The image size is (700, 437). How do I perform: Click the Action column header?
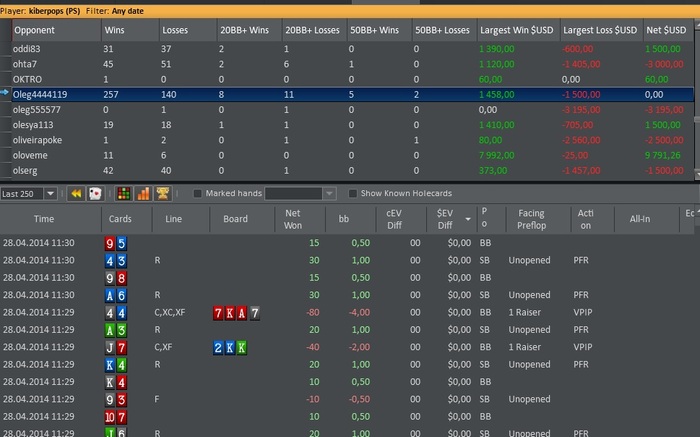592,219
